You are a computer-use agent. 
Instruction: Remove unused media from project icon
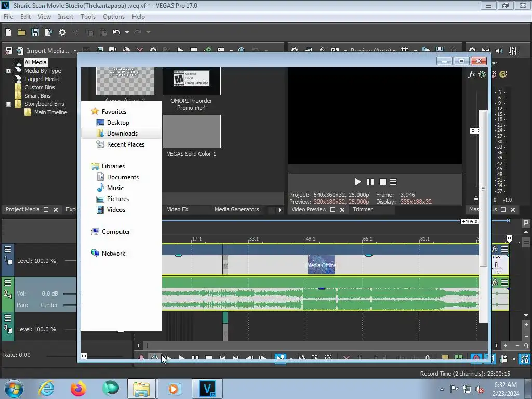[9, 50]
